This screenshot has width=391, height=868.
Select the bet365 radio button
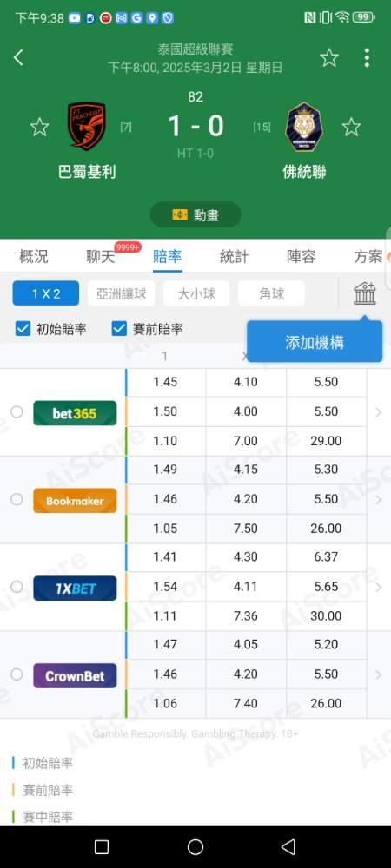(17, 411)
